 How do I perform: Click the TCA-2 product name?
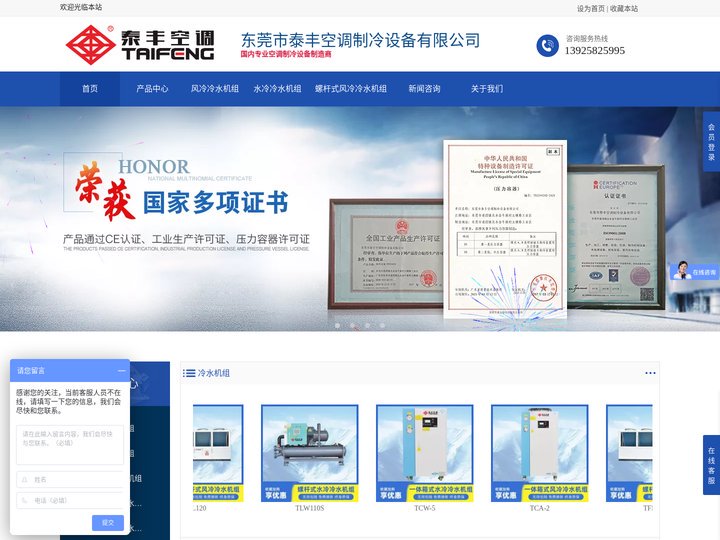[540, 508]
